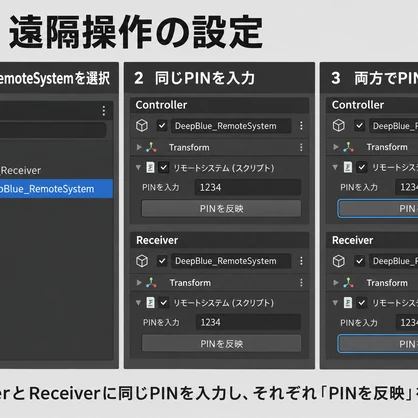This screenshot has height=418, width=418.
Task: Collapse the script component in step 3 Receiver
Action: (x=335, y=303)
